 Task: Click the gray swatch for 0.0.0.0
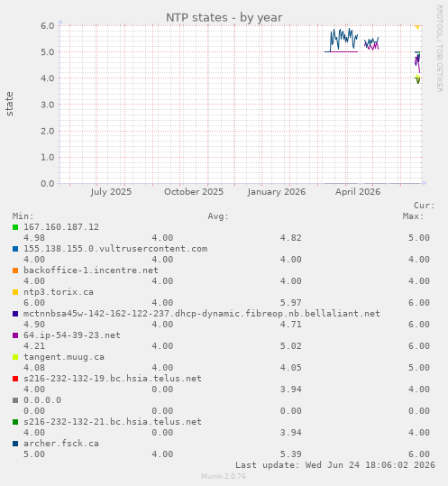[x=15, y=400]
